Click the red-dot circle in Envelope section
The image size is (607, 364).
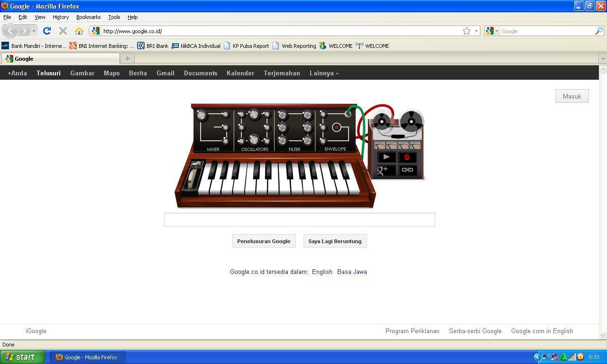[x=337, y=127]
